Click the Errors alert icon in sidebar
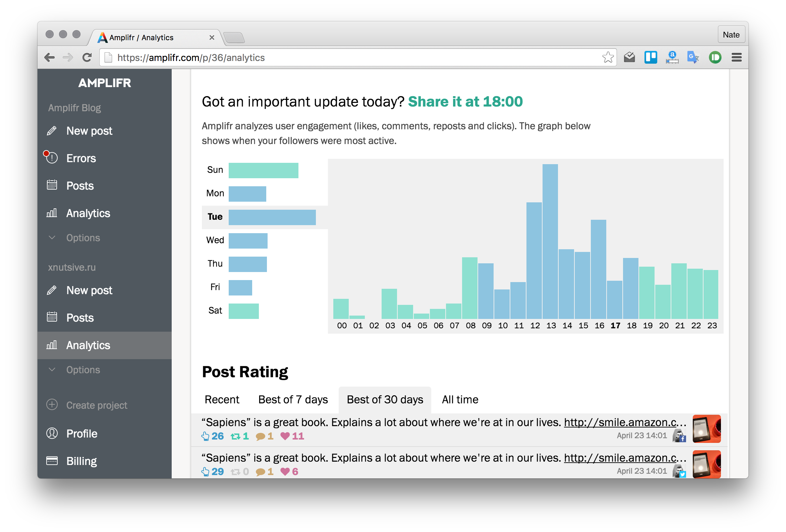Screen dimensions: 786x532 51,158
